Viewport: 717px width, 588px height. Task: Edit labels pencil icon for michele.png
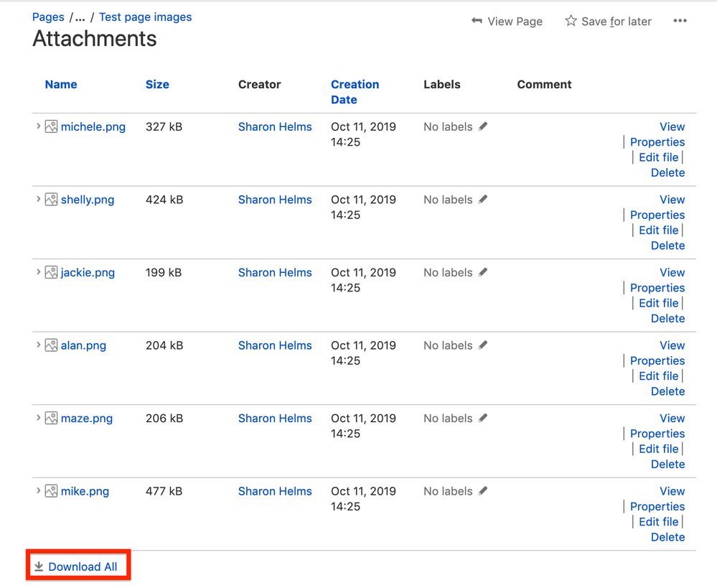pos(483,127)
